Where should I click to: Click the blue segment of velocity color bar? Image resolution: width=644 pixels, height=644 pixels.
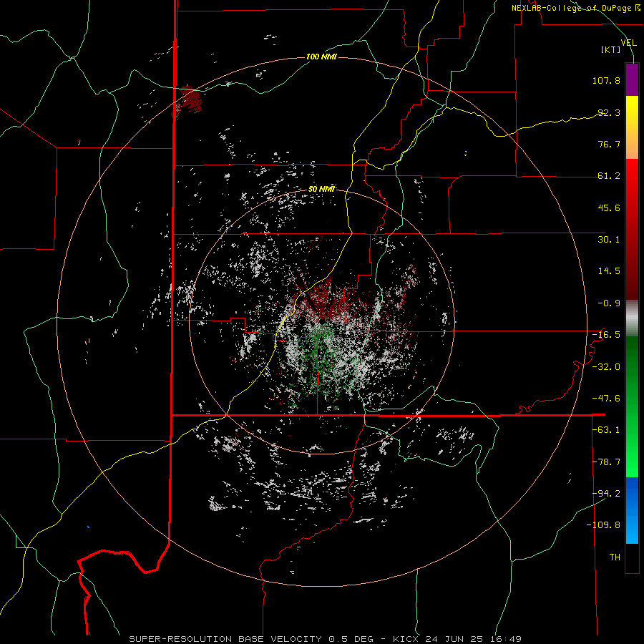point(632,510)
